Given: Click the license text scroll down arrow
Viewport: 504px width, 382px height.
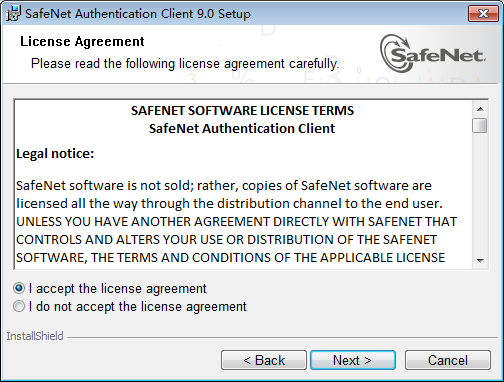Looking at the screenshot, I should (x=480, y=261).
